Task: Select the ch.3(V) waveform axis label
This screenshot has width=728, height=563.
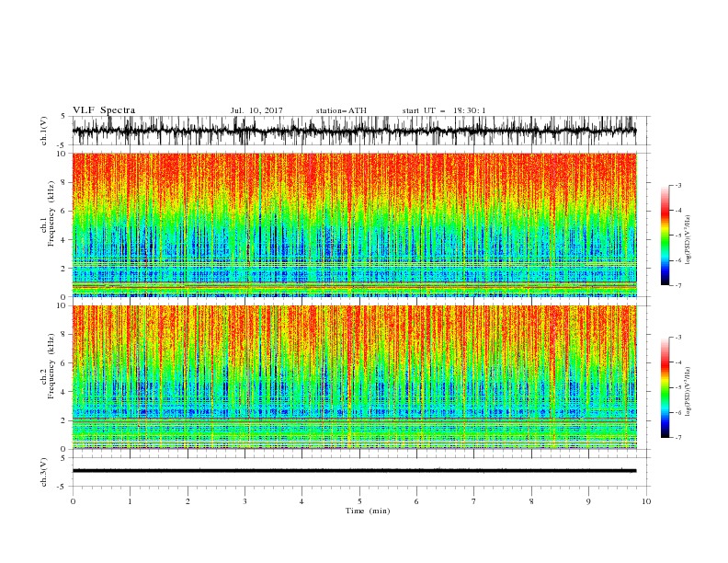Action: coord(44,472)
